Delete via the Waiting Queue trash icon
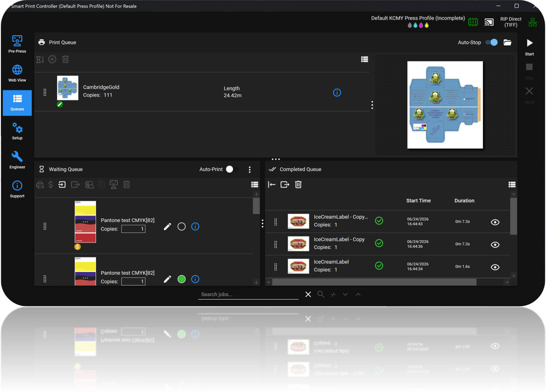The height and width of the screenshot is (392, 546). coord(126,185)
